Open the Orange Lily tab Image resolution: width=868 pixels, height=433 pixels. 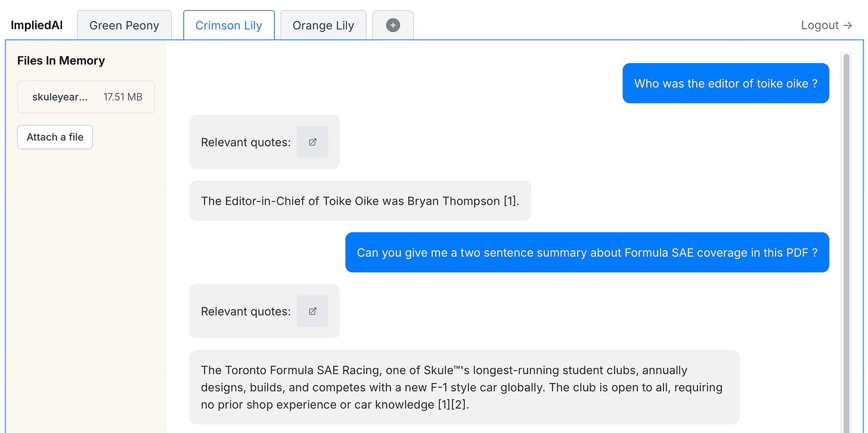[x=323, y=25]
